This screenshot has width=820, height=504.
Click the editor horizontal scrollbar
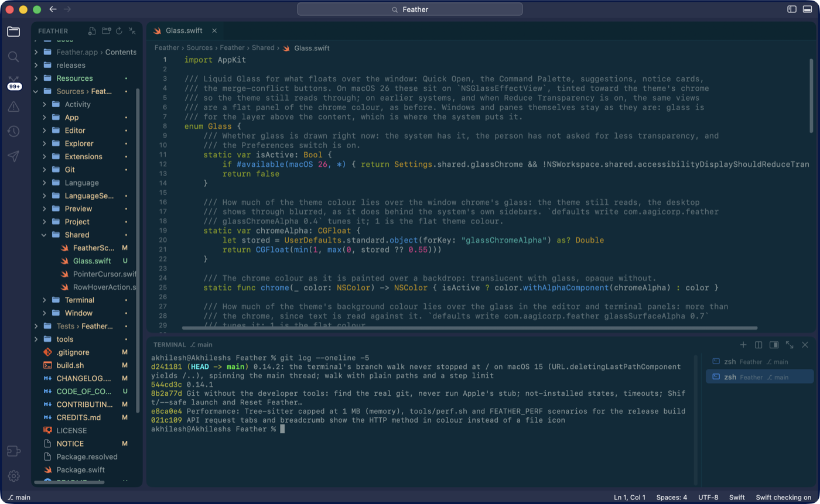470,328
